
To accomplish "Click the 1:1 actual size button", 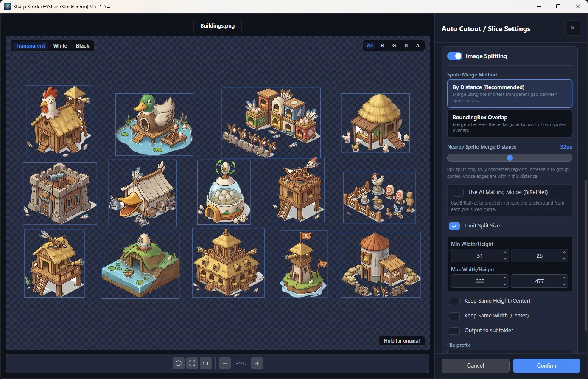I will (x=206, y=363).
